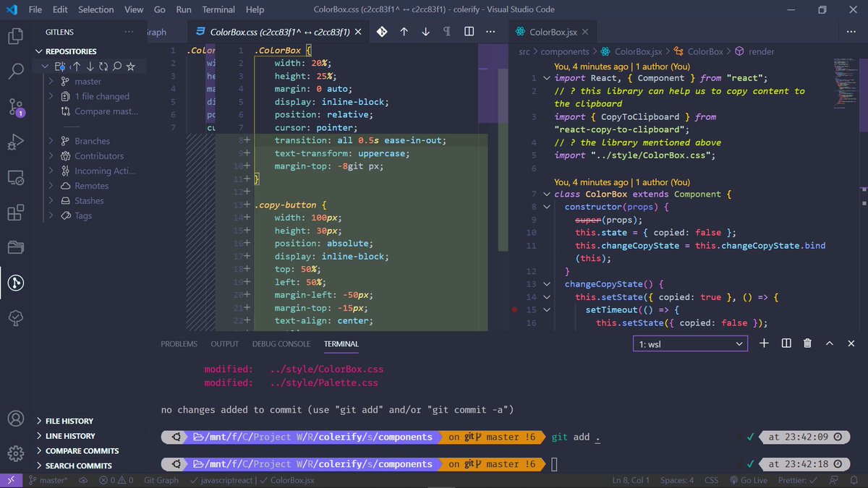Viewport: 868px width, 488px height.
Task: Split the diff editor with the split icon
Action: point(469,32)
